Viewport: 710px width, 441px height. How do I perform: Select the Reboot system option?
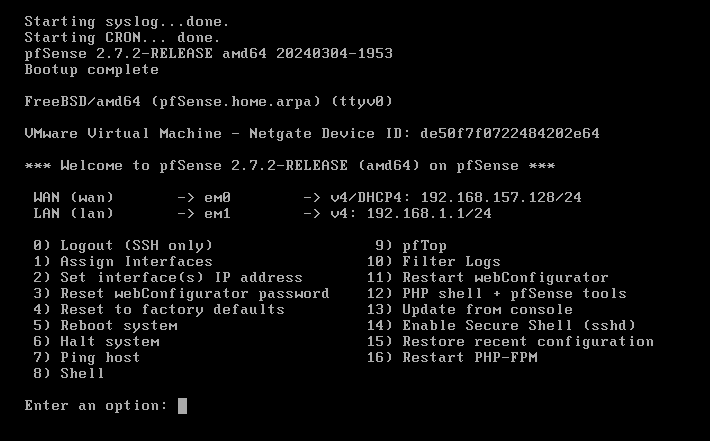tap(105, 326)
